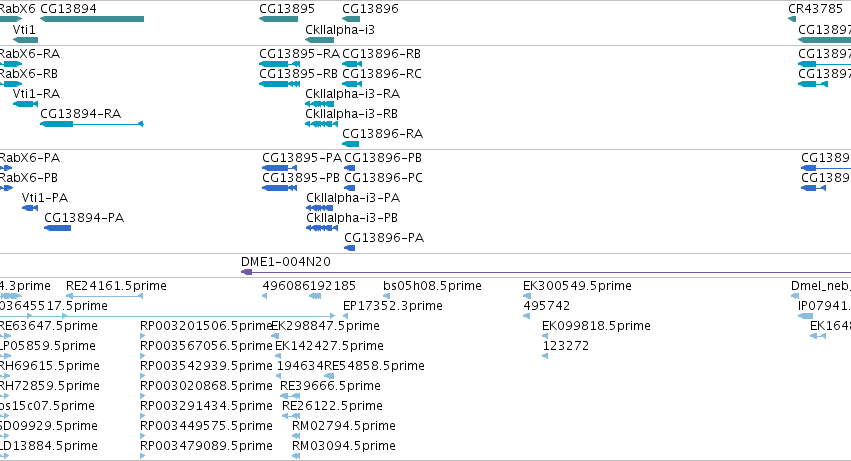Click the CkIIalpha-i3-PB protein feature
The image size is (851, 461).
point(322,228)
